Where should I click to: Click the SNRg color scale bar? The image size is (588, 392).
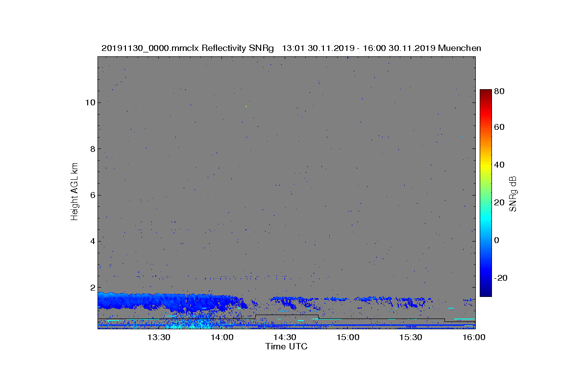click(486, 193)
